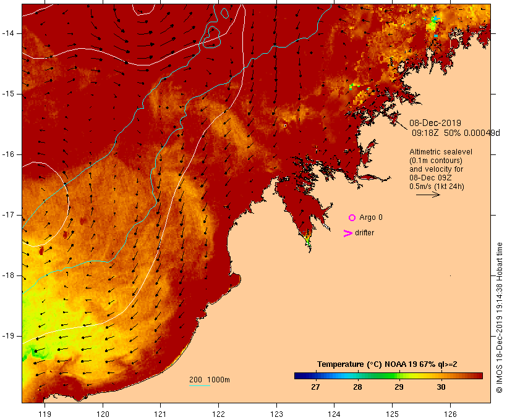Click the magenta Argo circle legend marker

pos(352,218)
